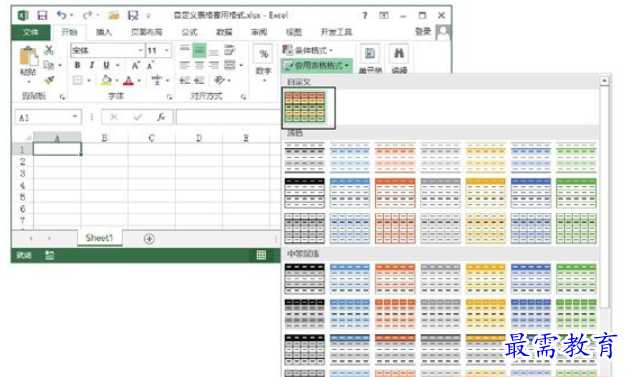
Task: Switch to Normal view in status bar
Action: (261, 255)
